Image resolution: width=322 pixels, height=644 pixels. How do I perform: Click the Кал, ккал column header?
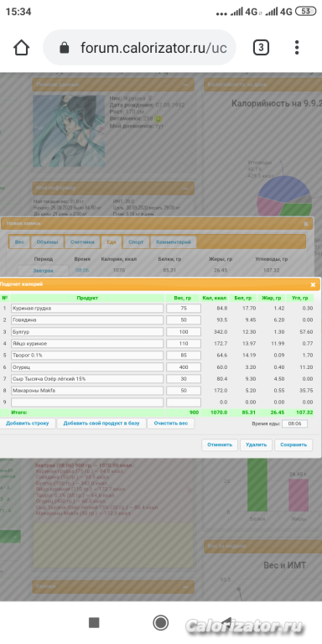(215, 298)
